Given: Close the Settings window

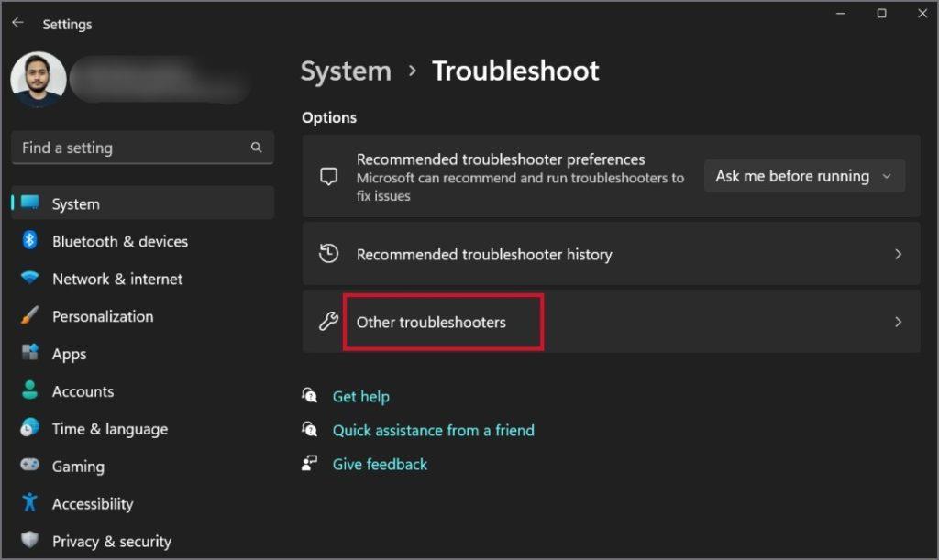Looking at the screenshot, I should point(922,13).
